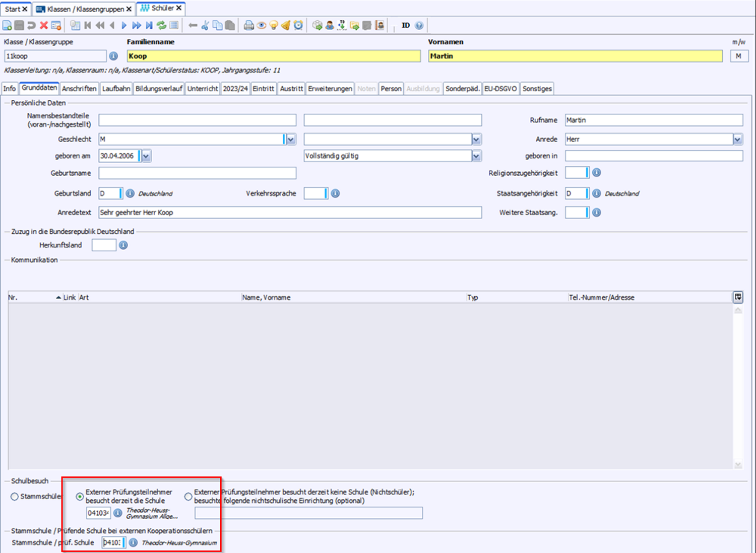The width and height of the screenshot is (756, 553).
Task: Open the Klassen / Klassengruppen window tab
Action: pyautogui.click(x=84, y=9)
